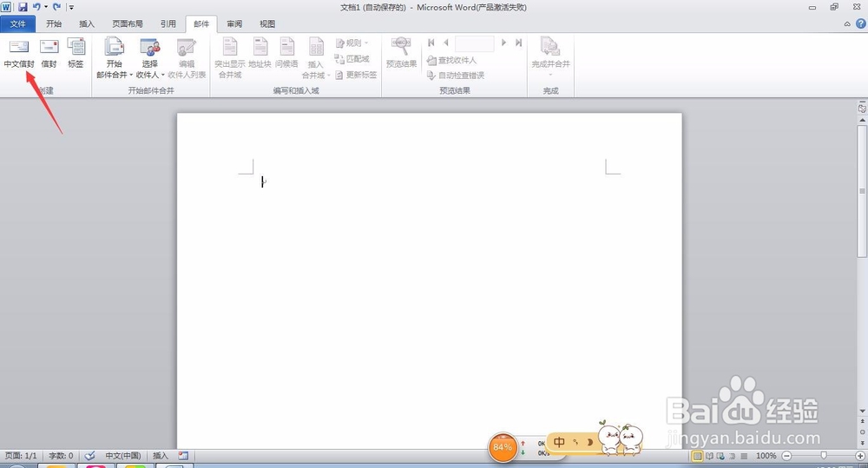Click the macro recording icon in status bar
Screen dimensions: 868x468
[x=183, y=455]
